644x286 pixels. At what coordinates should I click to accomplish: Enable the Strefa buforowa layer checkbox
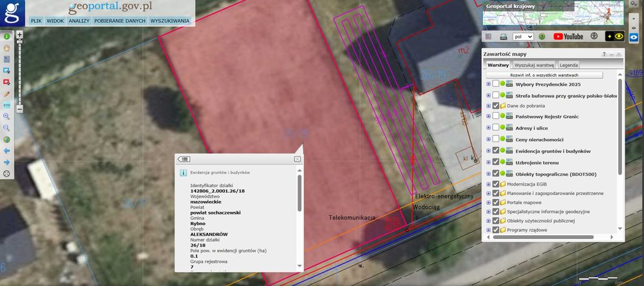pos(496,95)
